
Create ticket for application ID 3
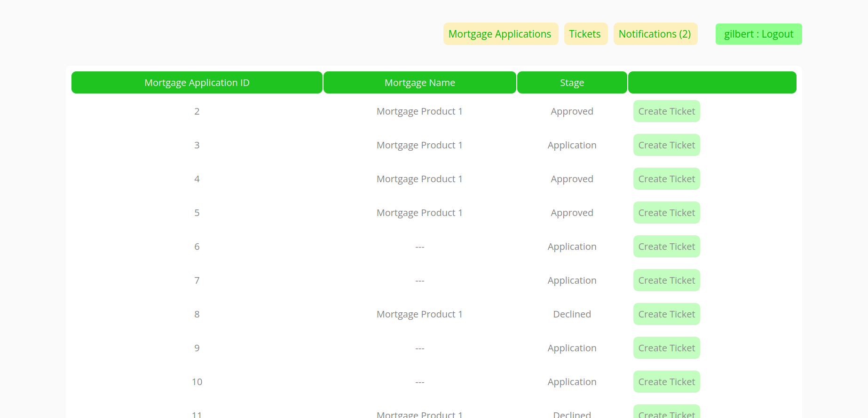coord(667,145)
